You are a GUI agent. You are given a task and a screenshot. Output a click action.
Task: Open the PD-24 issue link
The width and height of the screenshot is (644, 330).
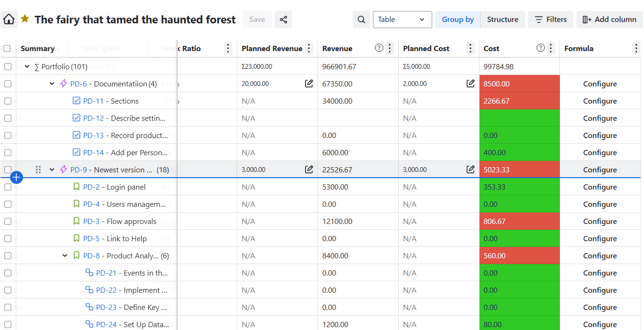(106, 324)
